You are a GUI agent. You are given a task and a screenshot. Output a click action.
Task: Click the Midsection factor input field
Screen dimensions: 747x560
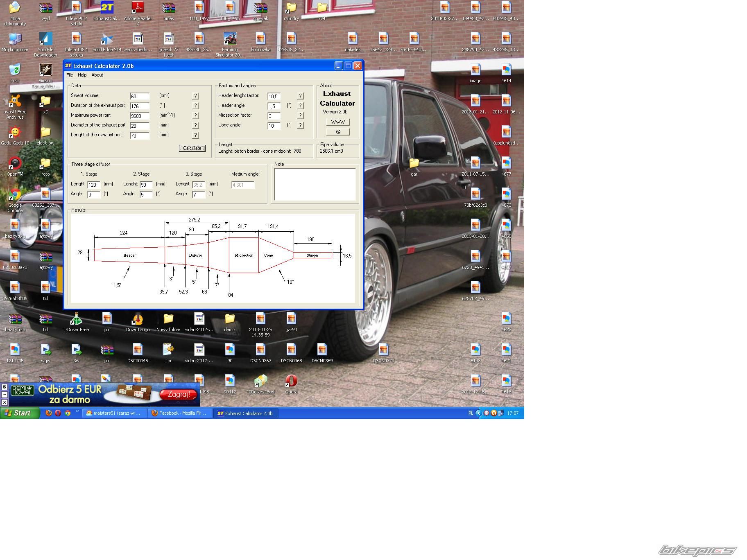tap(274, 116)
